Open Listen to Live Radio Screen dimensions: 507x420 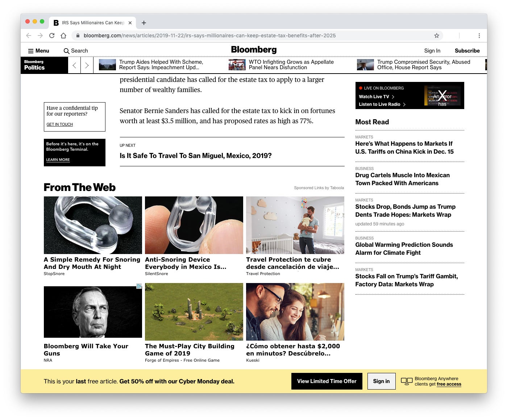click(379, 104)
